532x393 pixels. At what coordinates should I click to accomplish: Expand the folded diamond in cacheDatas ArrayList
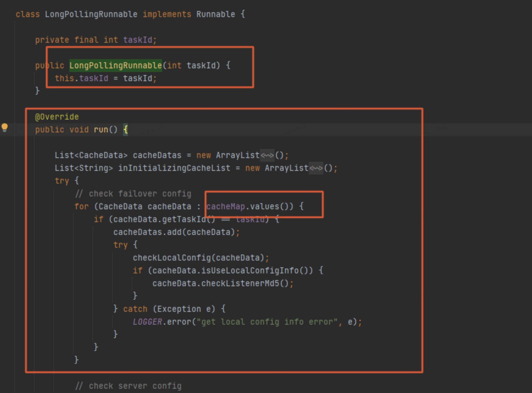click(x=267, y=156)
